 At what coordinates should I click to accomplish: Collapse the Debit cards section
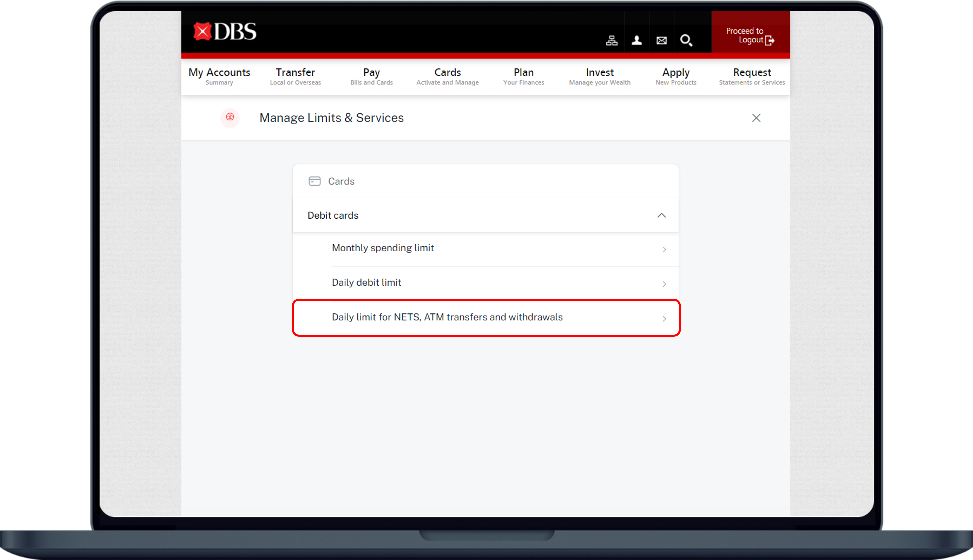[x=661, y=215]
